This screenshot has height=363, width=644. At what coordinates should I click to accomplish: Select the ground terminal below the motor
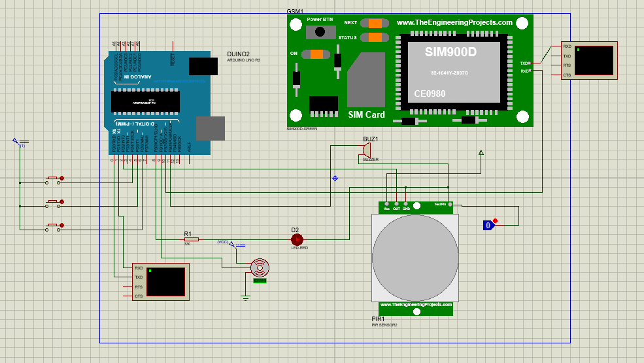point(245,298)
